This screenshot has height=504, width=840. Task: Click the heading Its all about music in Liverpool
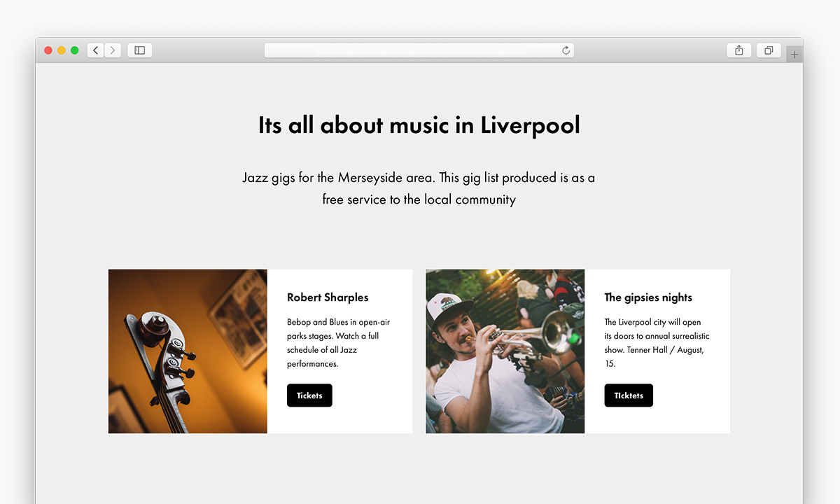tap(419, 125)
